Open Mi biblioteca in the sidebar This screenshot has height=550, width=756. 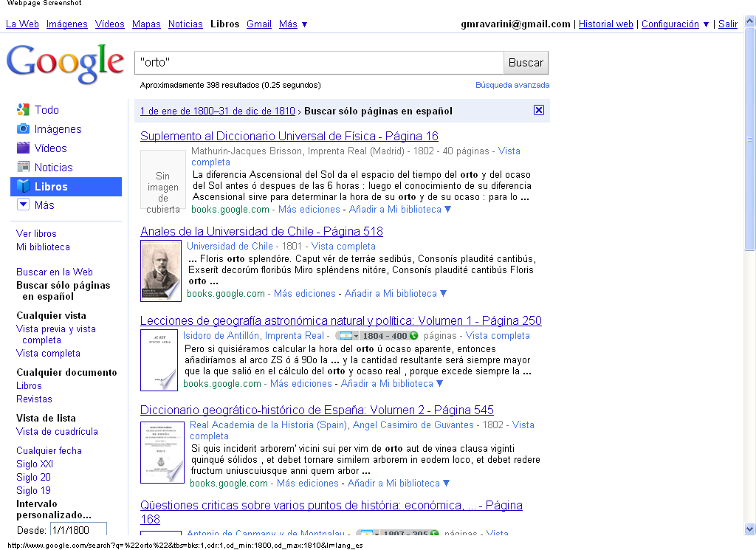43,247
